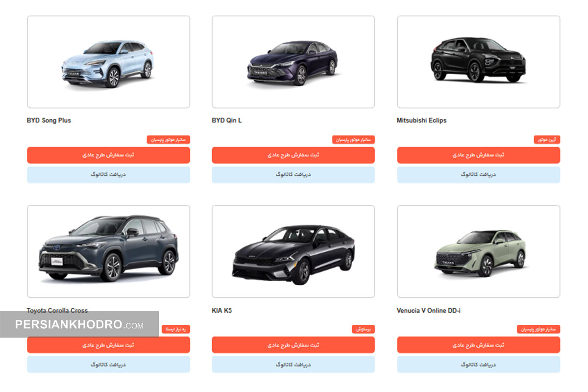Click the red order button for BYD Song Plus
This screenshot has height=392, width=588.
[x=108, y=155]
